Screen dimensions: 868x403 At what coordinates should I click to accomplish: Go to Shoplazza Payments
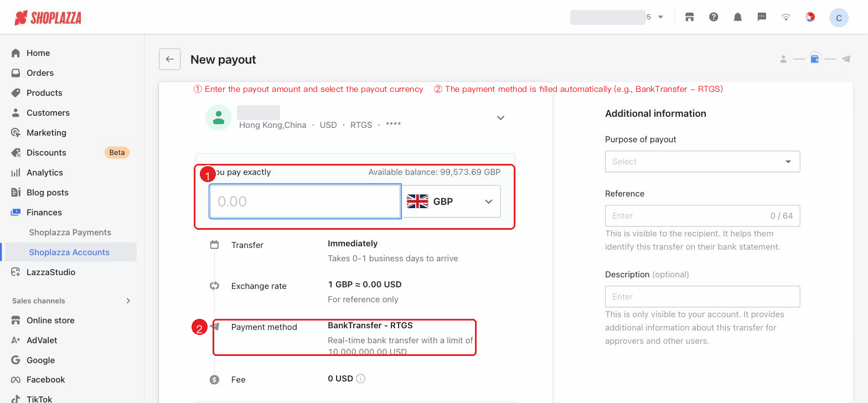coord(70,232)
